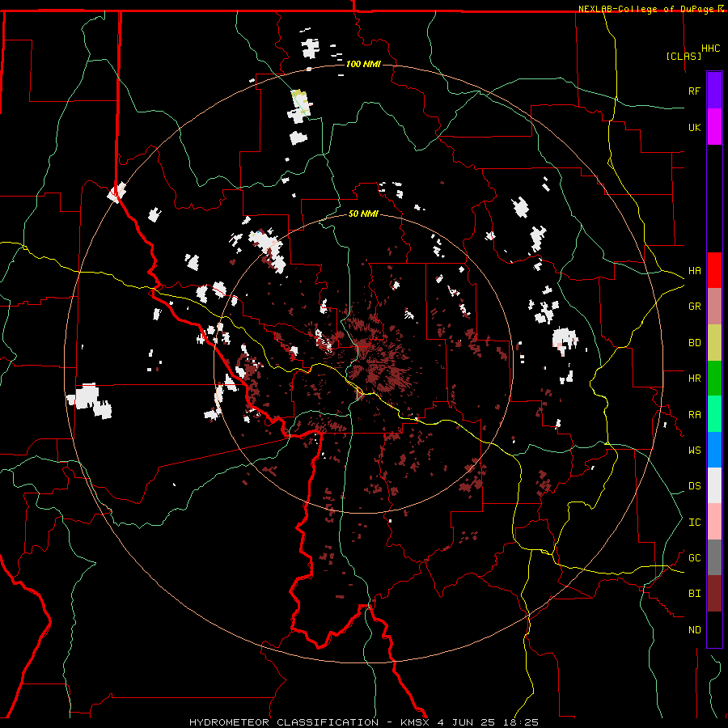Select the dark green HR legend swatch
Screen dimensions: 728x728
[x=714, y=379]
